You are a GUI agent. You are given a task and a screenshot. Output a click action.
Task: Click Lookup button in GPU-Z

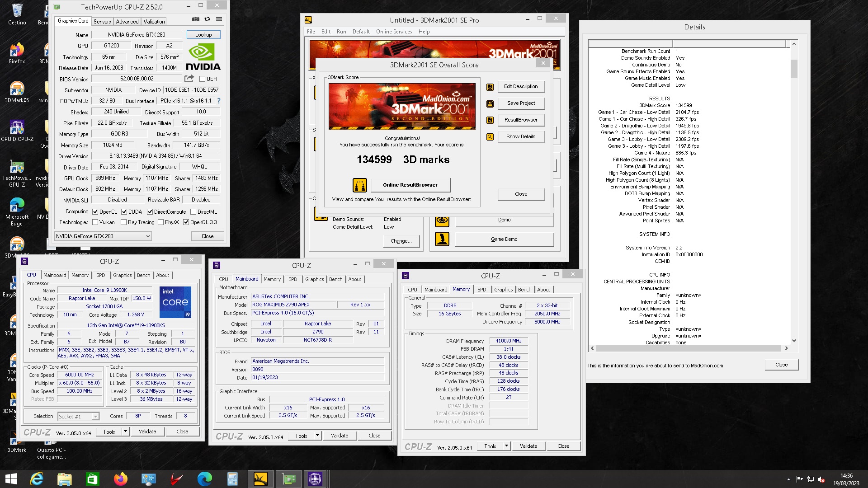[x=203, y=35]
